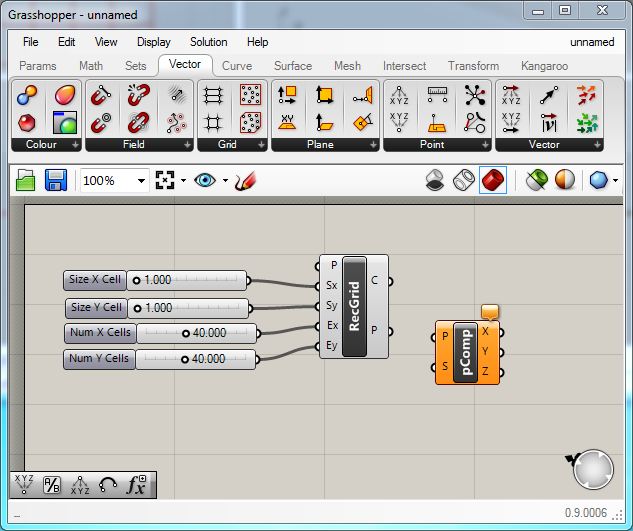The height and width of the screenshot is (531, 633).
Task: Select the Colour Swatch icon
Action: point(65,123)
